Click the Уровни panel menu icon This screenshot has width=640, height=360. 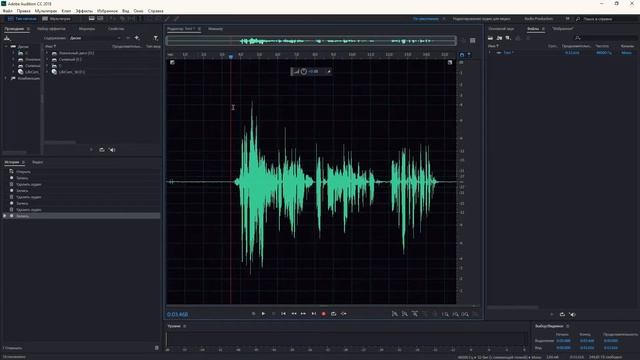[184, 326]
